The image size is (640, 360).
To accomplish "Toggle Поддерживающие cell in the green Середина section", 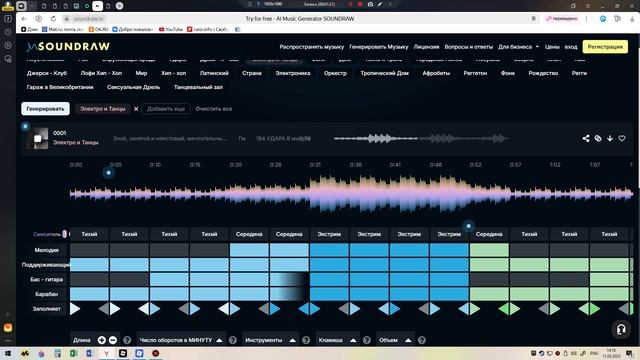I will tap(489, 264).
